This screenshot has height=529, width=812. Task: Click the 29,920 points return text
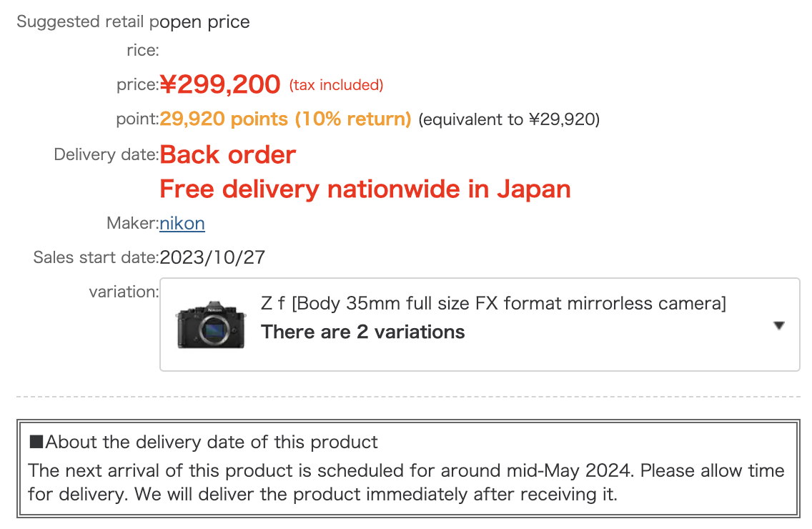click(285, 119)
